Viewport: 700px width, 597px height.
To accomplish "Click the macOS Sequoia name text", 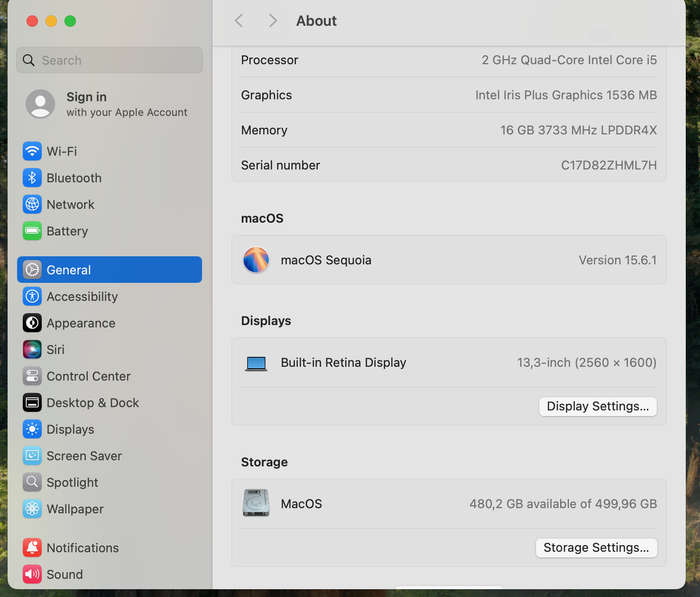I will coord(326,260).
